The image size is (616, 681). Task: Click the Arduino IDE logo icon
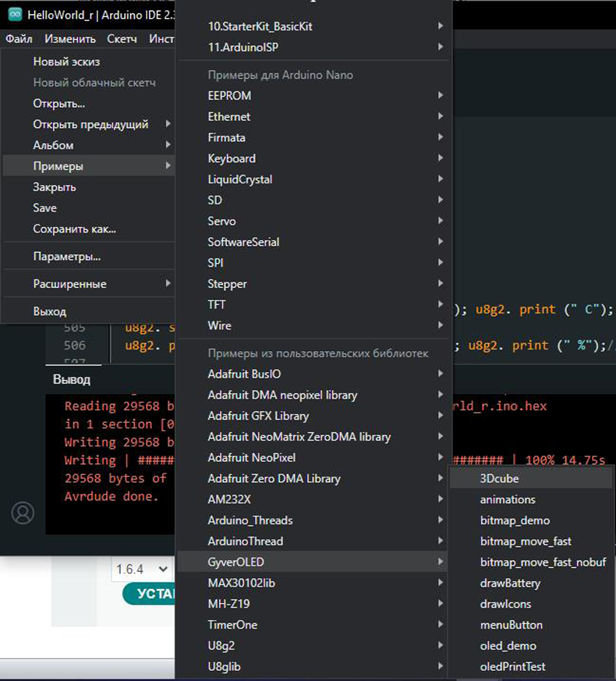pos(15,14)
